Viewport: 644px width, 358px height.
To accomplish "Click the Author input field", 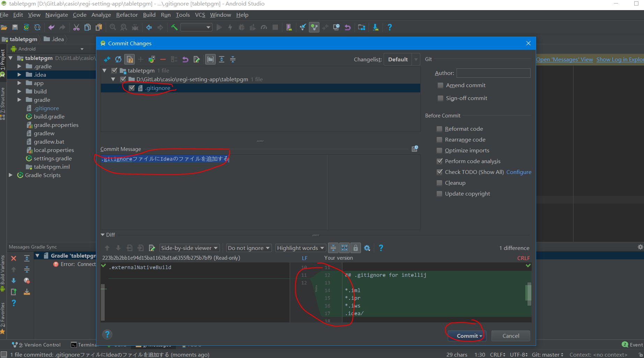I will [493, 73].
